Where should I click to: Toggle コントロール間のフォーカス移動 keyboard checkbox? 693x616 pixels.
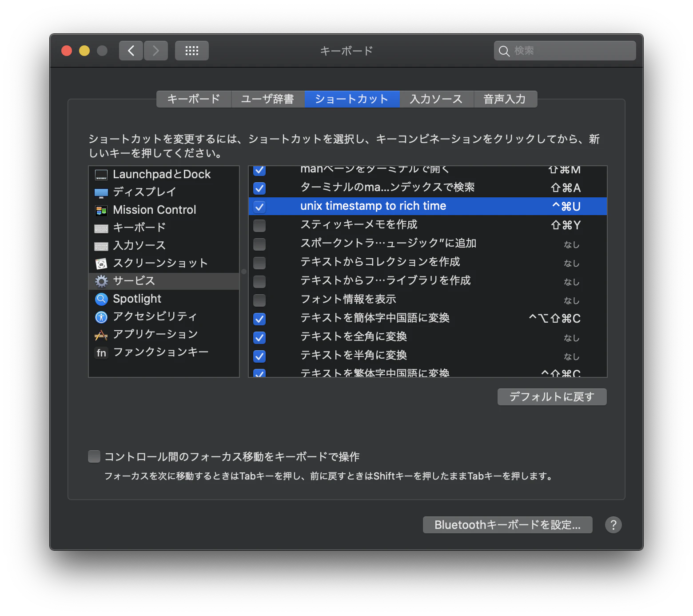(x=94, y=456)
